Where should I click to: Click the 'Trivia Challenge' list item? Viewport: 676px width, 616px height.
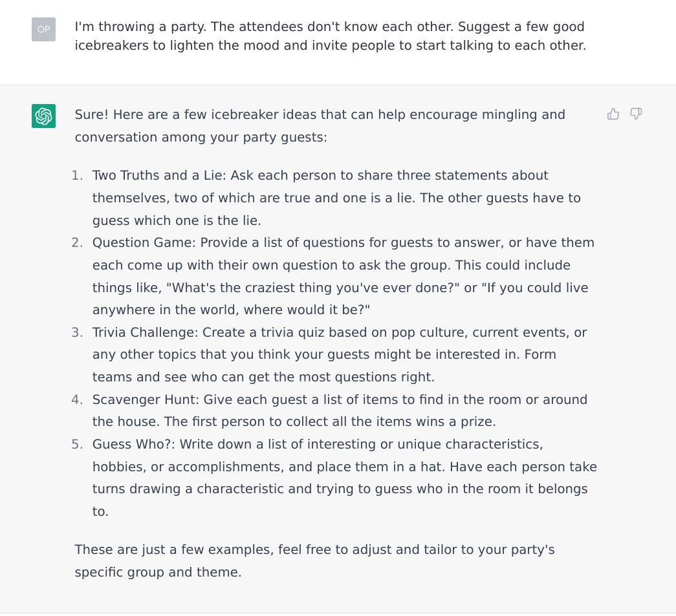point(339,354)
